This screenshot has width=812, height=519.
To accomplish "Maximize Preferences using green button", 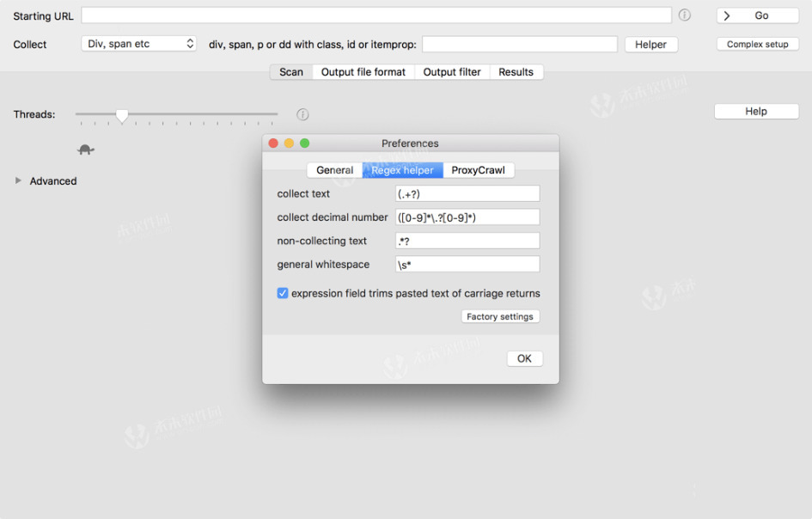I will click(304, 143).
